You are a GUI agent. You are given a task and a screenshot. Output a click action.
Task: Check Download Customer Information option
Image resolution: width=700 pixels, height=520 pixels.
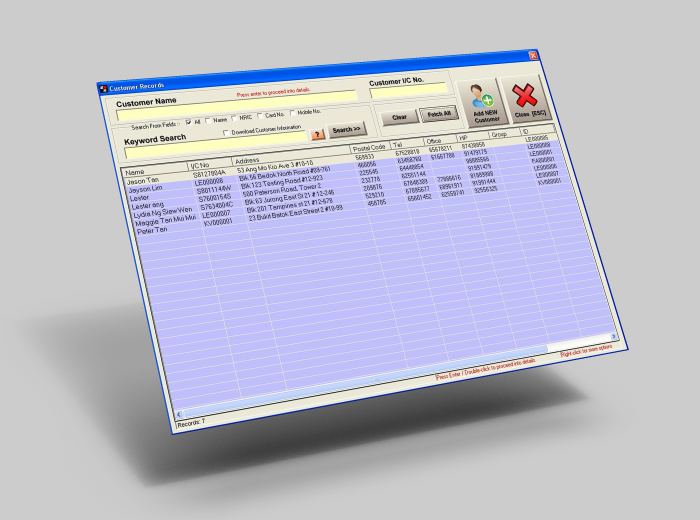click(x=226, y=131)
